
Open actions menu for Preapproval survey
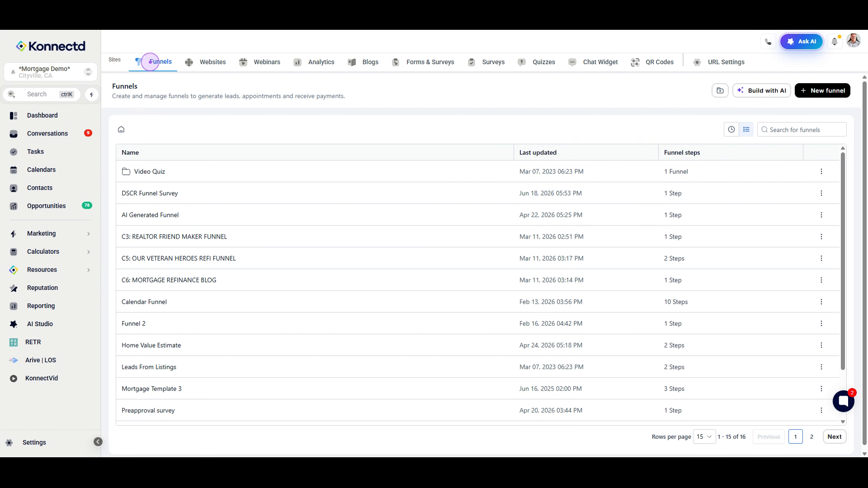click(821, 410)
